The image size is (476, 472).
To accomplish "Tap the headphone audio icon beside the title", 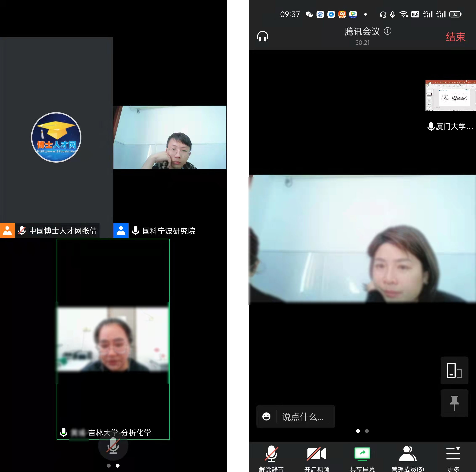I will pyautogui.click(x=262, y=36).
